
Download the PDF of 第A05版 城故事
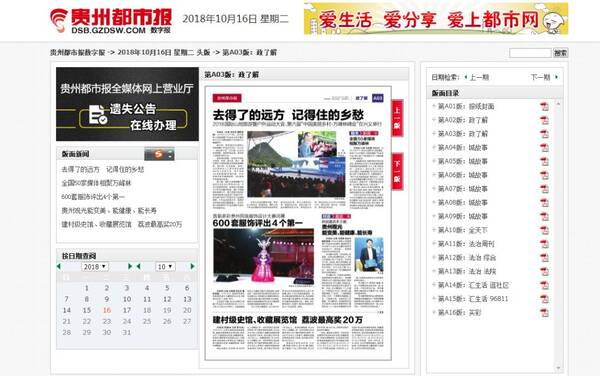(x=544, y=162)
